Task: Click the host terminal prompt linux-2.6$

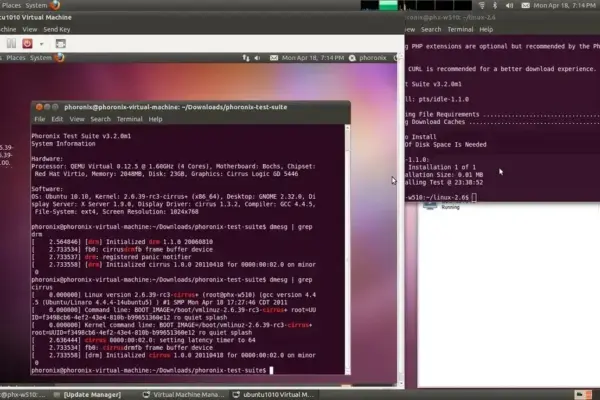Action: coord(441,198)
